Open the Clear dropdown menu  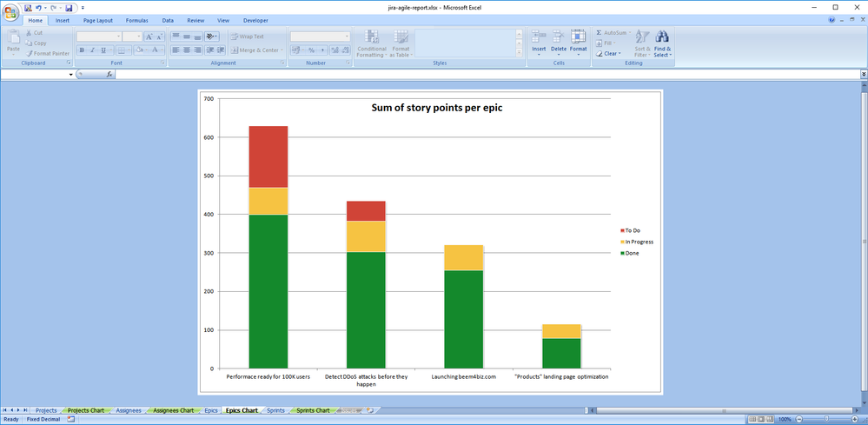point(609,54)
